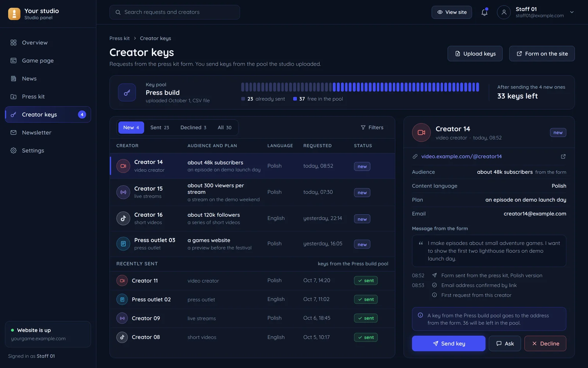This screenshot has width=588, height=368.
Task: Click the Creator 08 short videos icon
Action: pyautogui.click(x=122, y=337)
